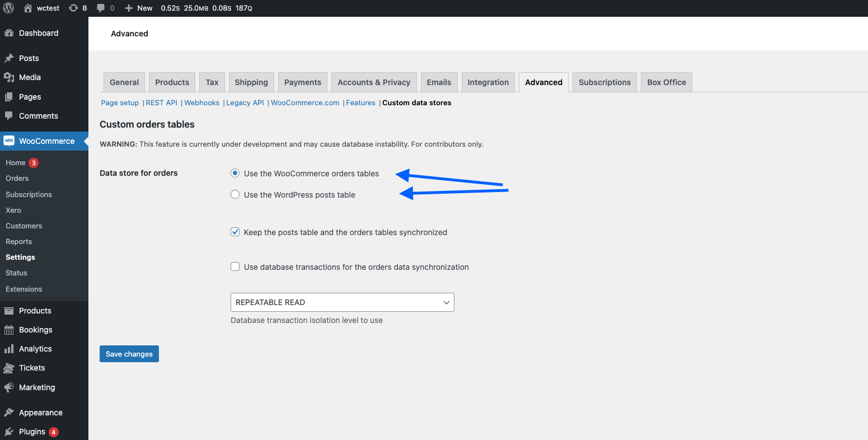Enable database transactions for orders synchronization
Image resolution: width=868 pixels, height=440 pixels.
coord(235,266)
